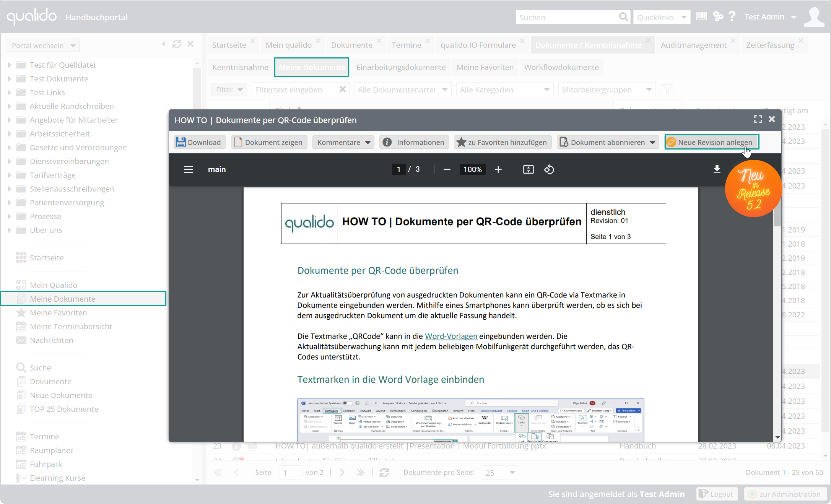Open Einarbeitungsdokumente sub-tab
The height and width of the screenshot is (504, 831).
coord(401,67)
